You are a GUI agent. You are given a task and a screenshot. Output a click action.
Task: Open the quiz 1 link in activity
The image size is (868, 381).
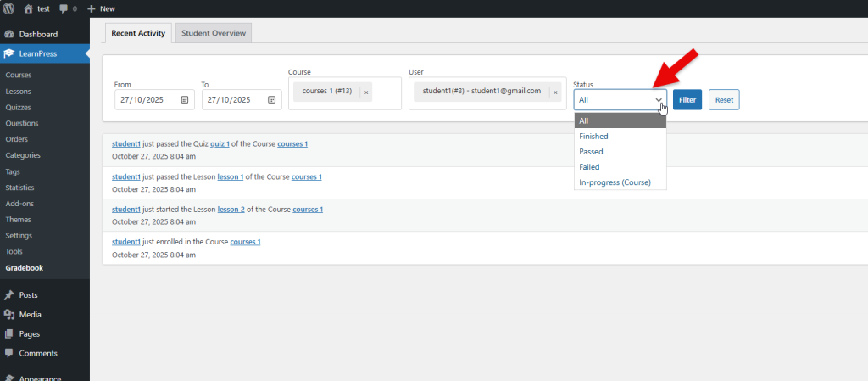[x=220, y=144]
